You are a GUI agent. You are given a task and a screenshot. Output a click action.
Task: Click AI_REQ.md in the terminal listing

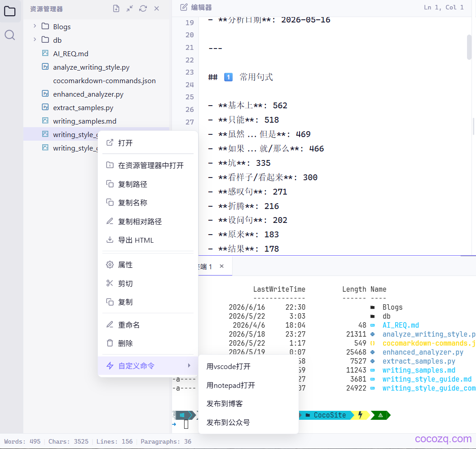(401, 325)
